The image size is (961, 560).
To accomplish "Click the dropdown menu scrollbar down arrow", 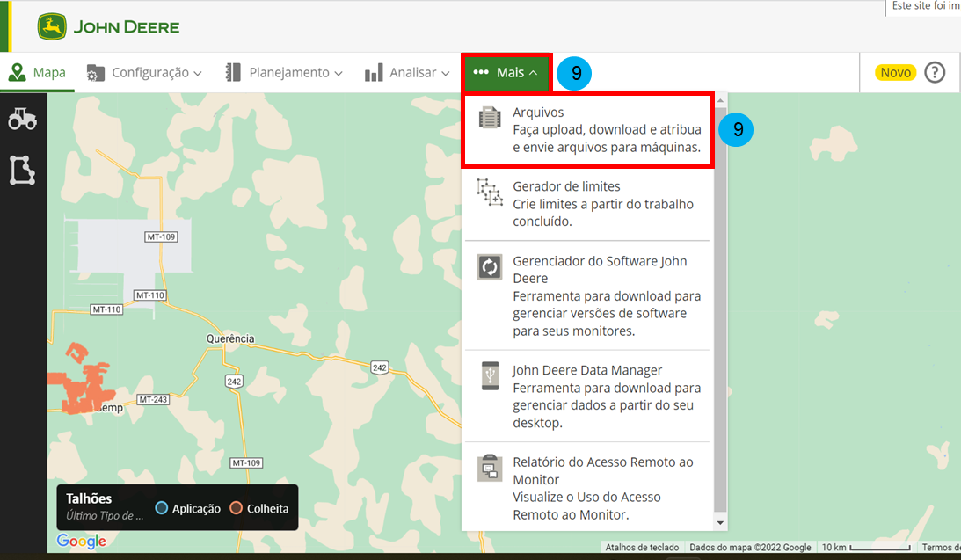I will (x=720, y=522).
